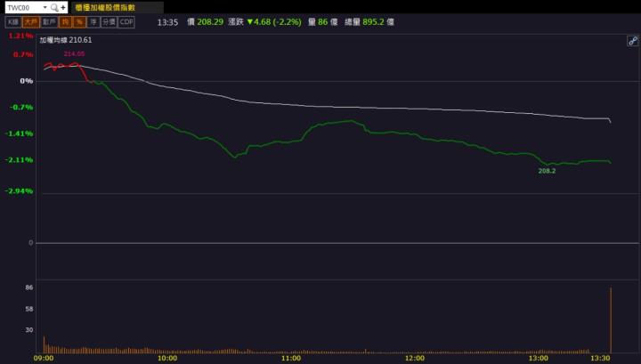641x364 pixels.
Task: Click the 11:00 time axis label
Action: coord(290,359)
